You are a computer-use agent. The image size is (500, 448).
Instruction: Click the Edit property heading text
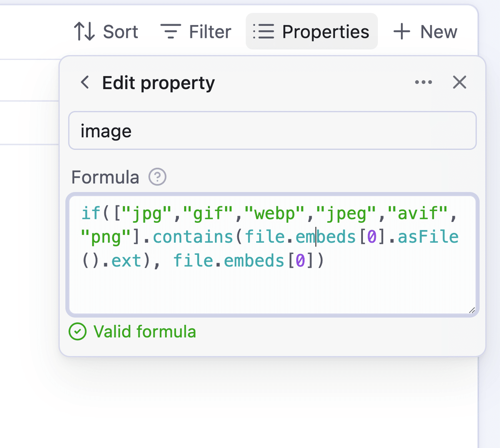point(158,83)
